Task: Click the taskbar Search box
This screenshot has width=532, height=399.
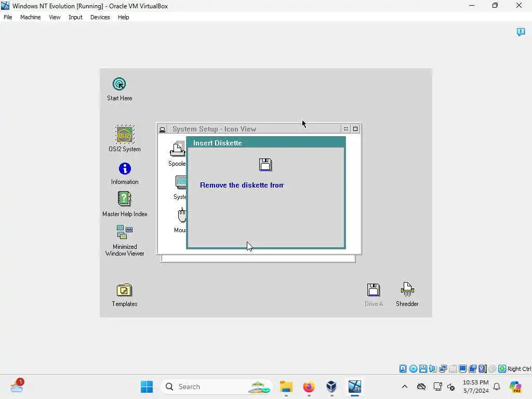Action: (217, 387)
